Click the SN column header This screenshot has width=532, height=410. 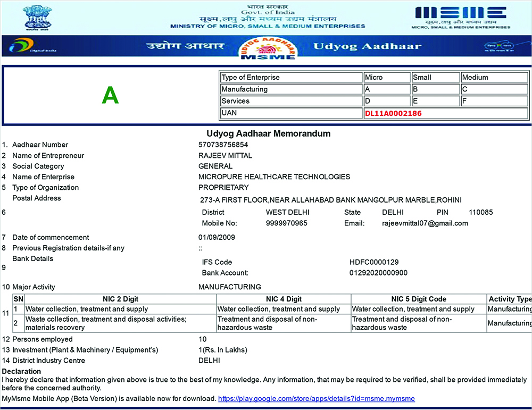point(18,299)
